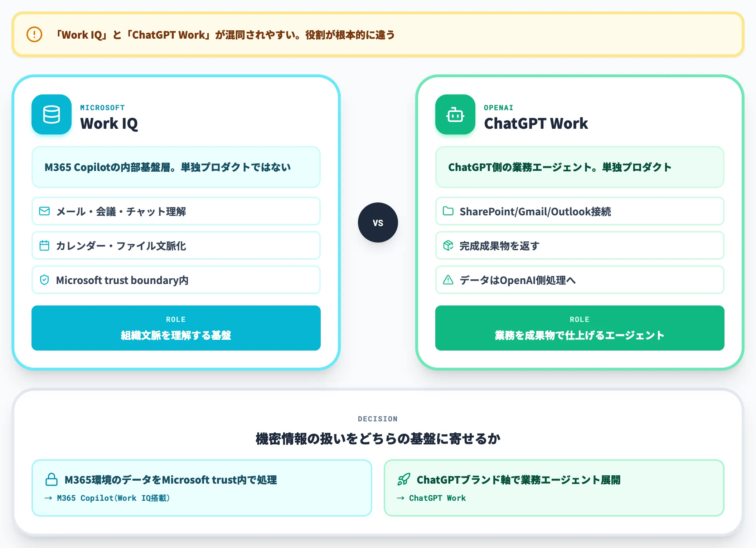756x548 pixels.
Task: Click the green ROLE 業務を成果物で仕上げるエージェント block
Action: [580, 328]
